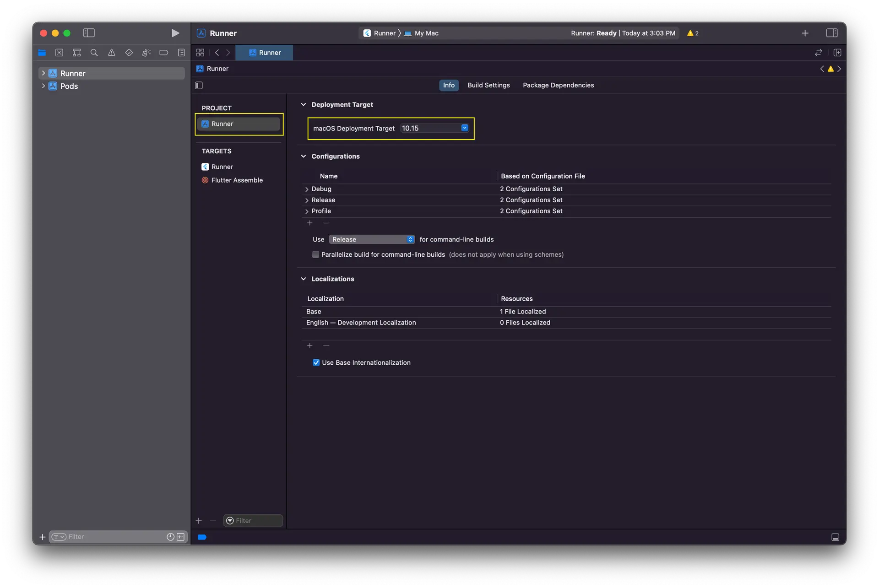Add a new localization with the plus button
This screenshot has height=588, width=879.
[x=310, y=345]
